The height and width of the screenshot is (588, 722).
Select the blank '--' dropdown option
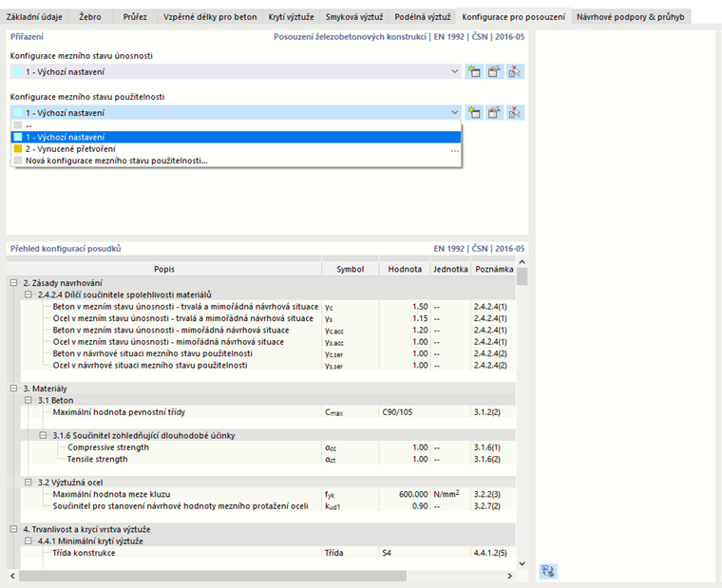236,125
